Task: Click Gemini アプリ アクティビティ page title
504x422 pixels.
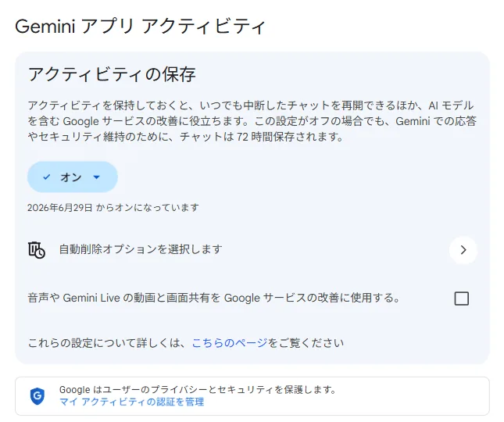Action: pyautogui.click(x=140, y=26)
